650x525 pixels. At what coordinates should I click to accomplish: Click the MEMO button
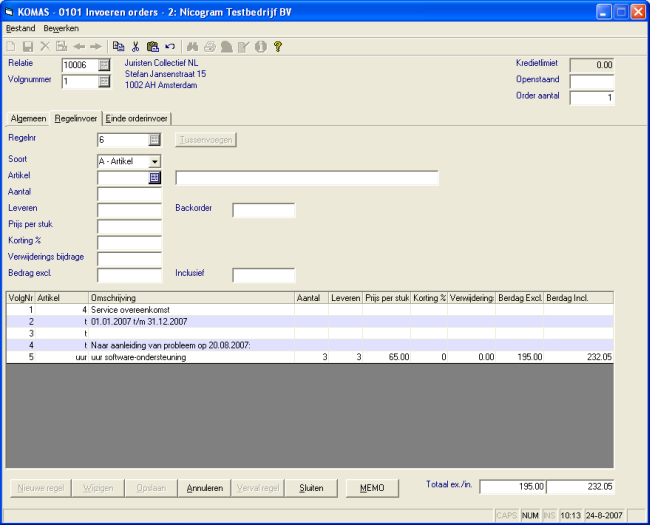pos(372,488)
